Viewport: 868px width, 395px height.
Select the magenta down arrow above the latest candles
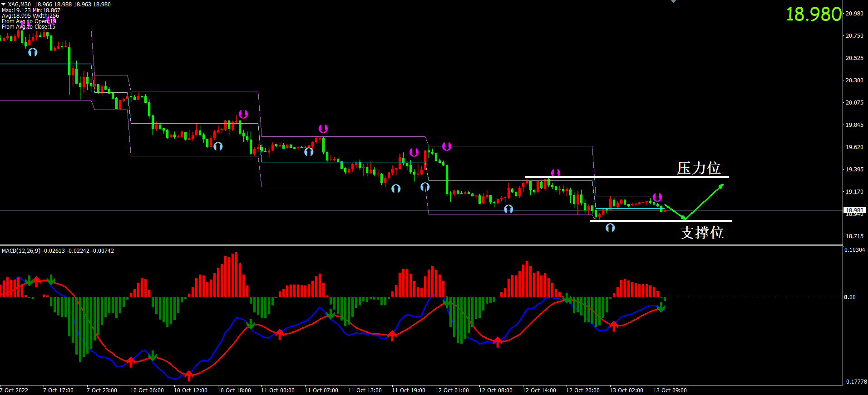pos(657,197)
